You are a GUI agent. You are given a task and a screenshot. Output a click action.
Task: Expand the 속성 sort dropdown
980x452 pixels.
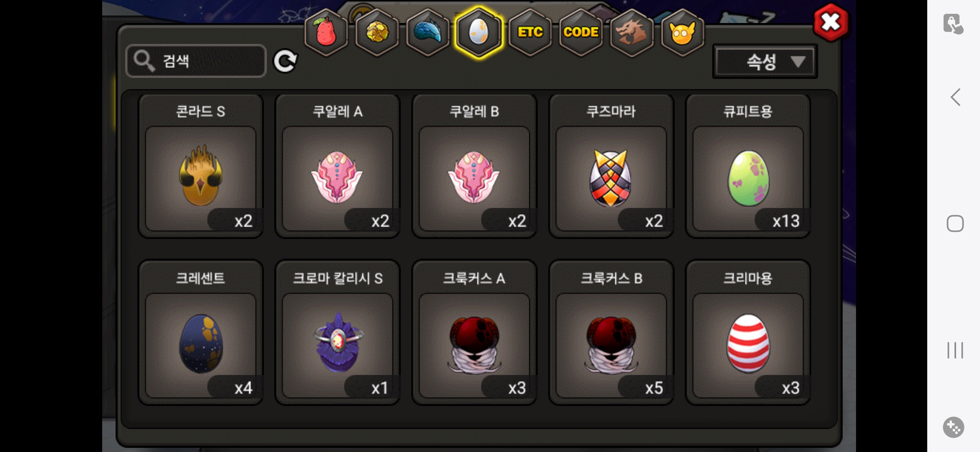765,62
